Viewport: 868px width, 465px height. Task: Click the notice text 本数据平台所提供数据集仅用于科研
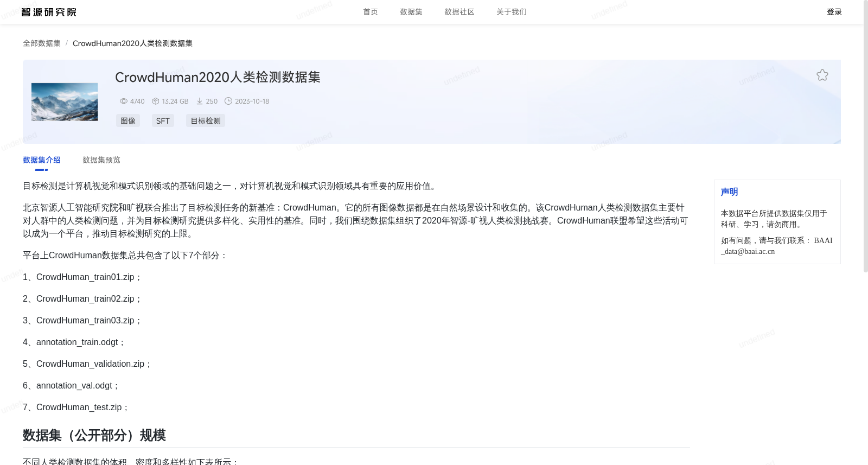tap(774, 219)
